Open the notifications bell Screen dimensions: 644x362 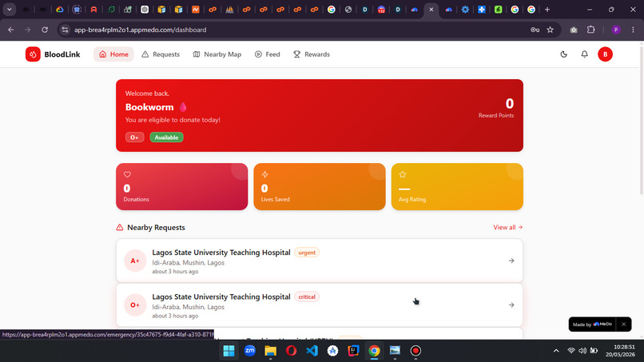coord(584,54)
